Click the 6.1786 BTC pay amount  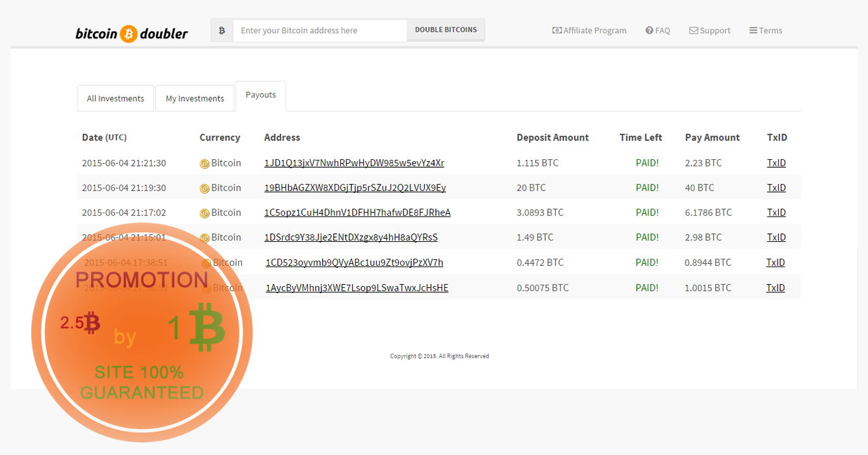709,213
